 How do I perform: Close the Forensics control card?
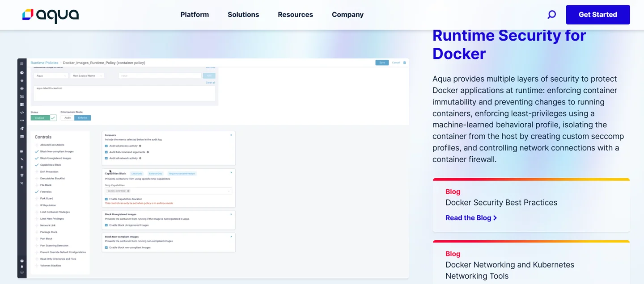click(x=231, y=135)
